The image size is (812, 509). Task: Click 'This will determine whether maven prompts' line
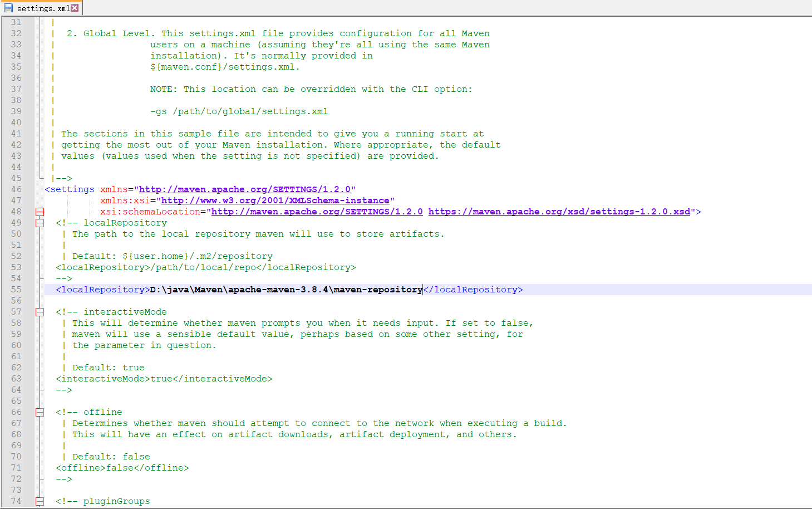(303, 323)
